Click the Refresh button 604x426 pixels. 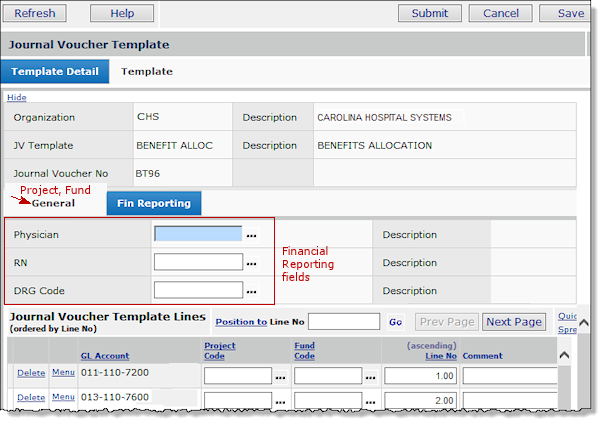click(x=35, y=13)
